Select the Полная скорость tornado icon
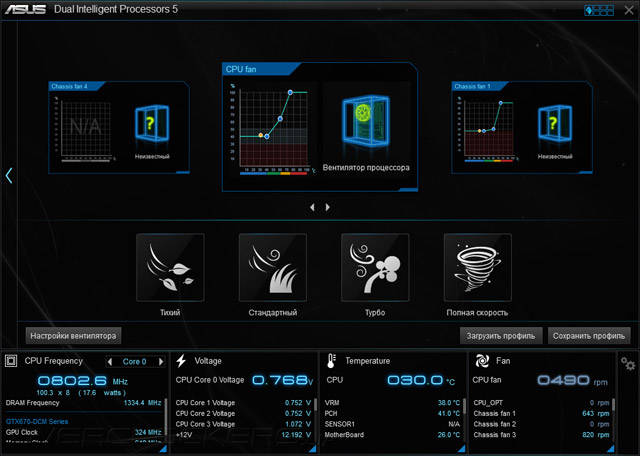Image resolution: width=640 pixels, height=456 pixels. point(478,267)
